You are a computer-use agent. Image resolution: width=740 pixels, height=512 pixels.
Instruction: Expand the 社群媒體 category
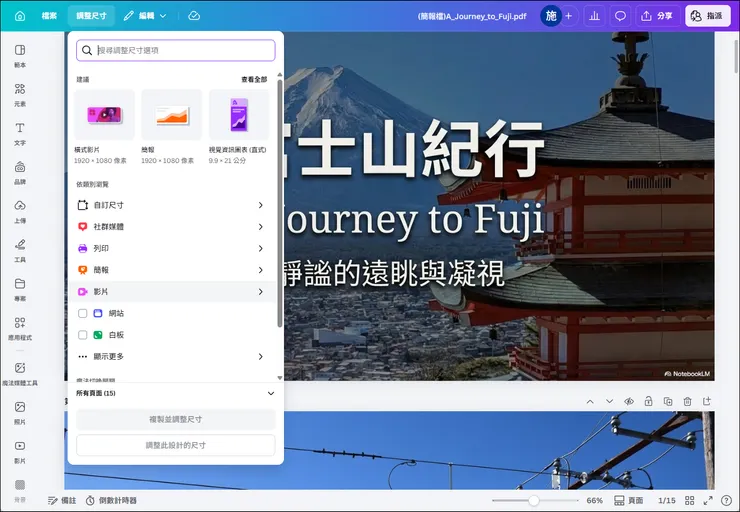tap(173, 227)
